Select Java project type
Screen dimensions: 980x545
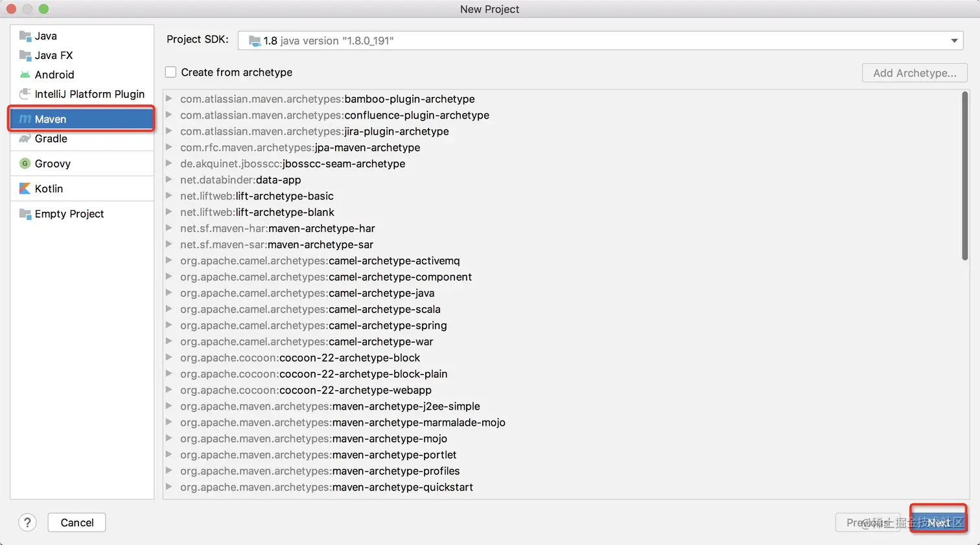click(x=82, y=36)
